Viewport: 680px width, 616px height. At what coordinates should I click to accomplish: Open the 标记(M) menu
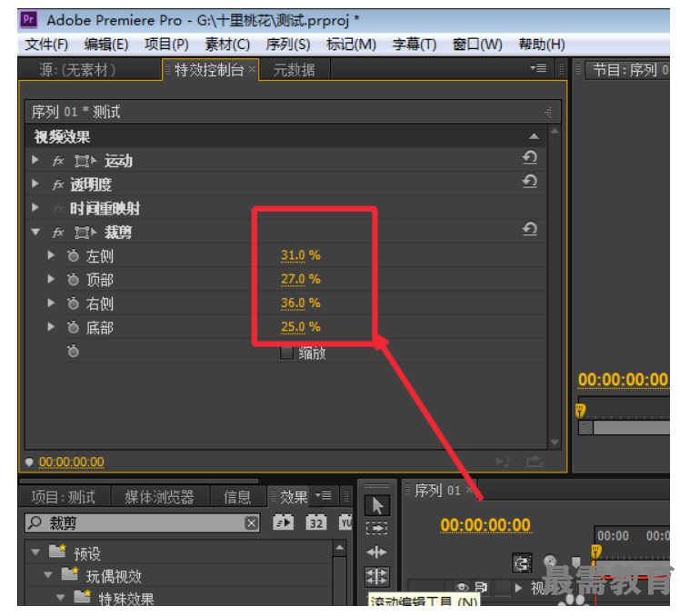[x=351, y=45]
